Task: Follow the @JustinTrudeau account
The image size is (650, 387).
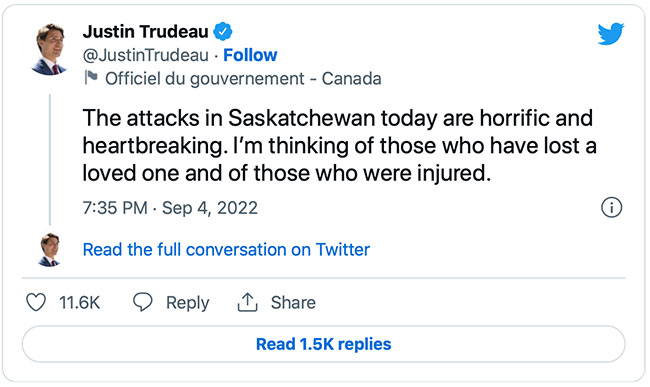Action: click(x=250, y=55)
